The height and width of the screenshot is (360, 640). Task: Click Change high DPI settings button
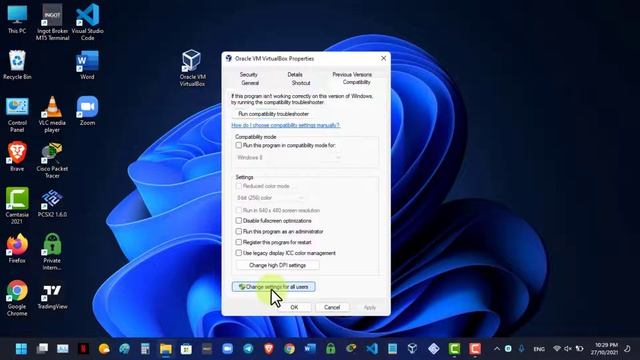(x=278, y=265)
